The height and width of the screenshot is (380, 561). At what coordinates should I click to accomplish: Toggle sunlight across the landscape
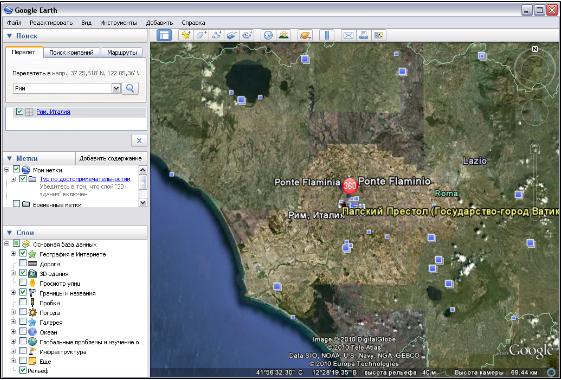pyautogui.click(x=284, y=35)
